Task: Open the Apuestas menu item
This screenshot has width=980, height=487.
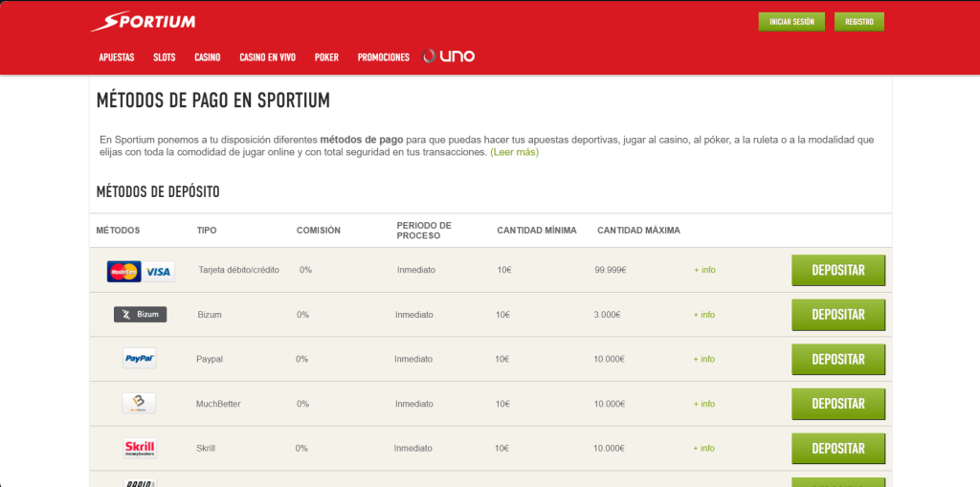Action: 117,57
